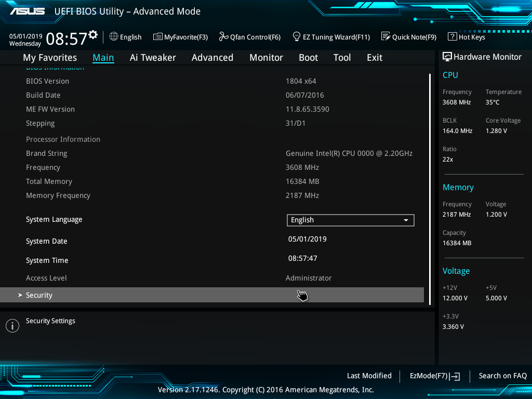Click the Processor Information heading

[63, 139]
